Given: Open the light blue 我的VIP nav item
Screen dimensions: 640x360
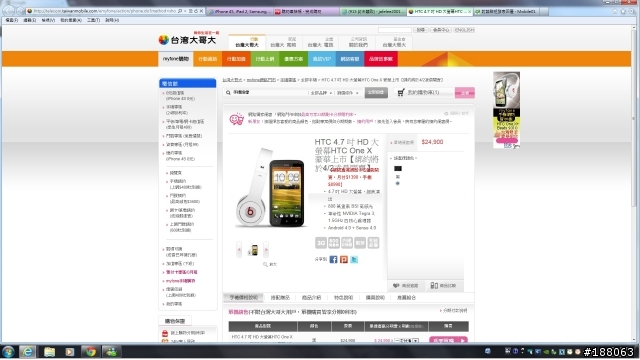Looking at the screenshot, I should pyautogui.click(x=322, y=59).
